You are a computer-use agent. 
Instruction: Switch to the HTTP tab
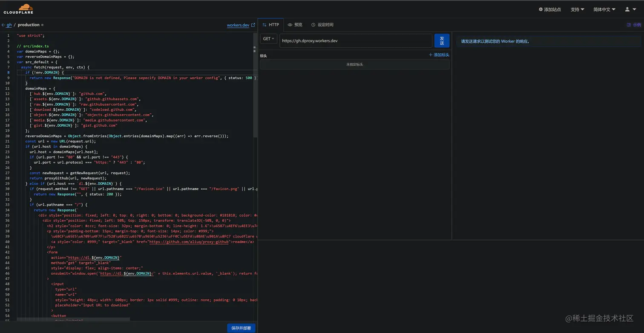coord(271,25)
